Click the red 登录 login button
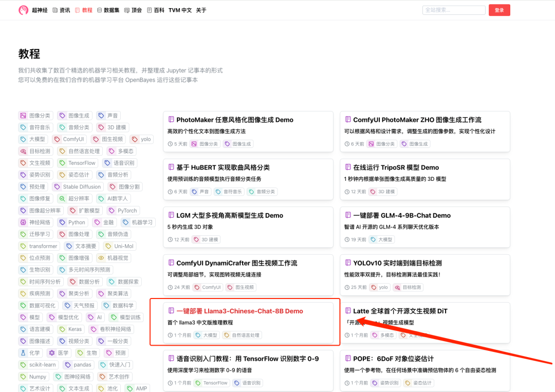555x392 pixels. 499,10
